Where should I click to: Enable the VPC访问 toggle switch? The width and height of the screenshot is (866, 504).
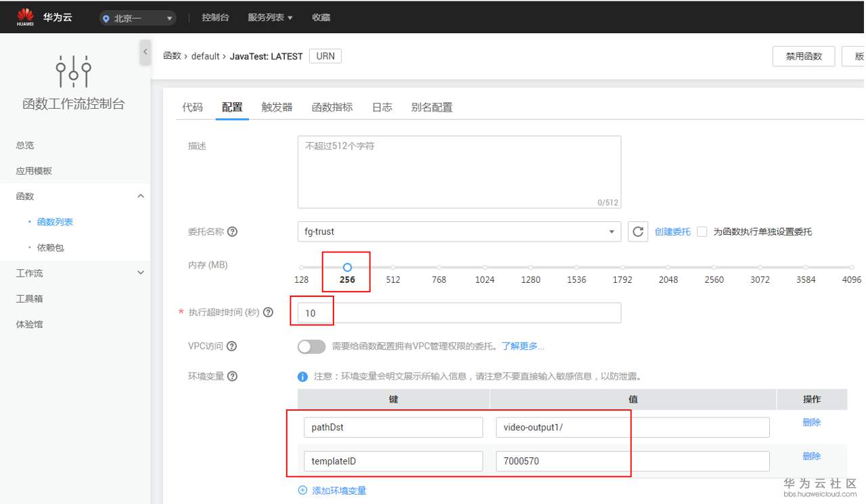(x=311, y=346)
